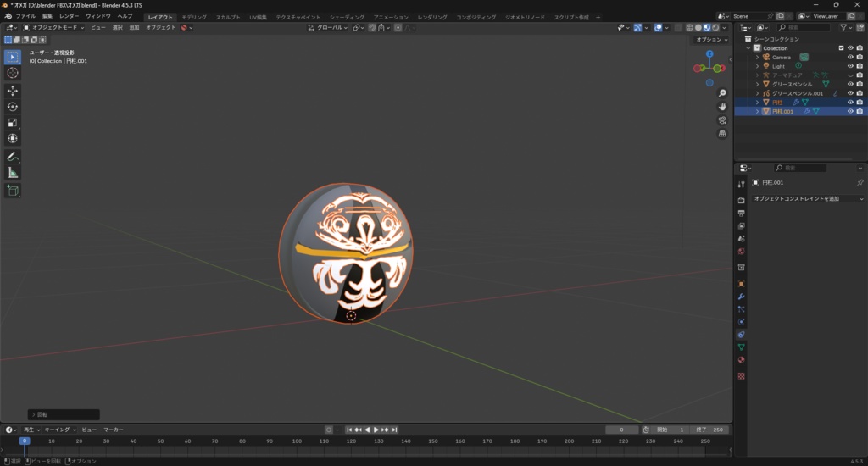Open the 編集 menu
The width and height of the screenshot is (868, 466).
pyautogui.click(x=47, y=17)
